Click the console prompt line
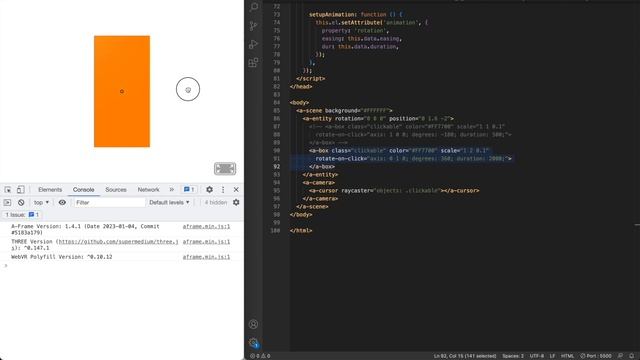The width and height of the screenshot is (640, 360). [122, 266]
